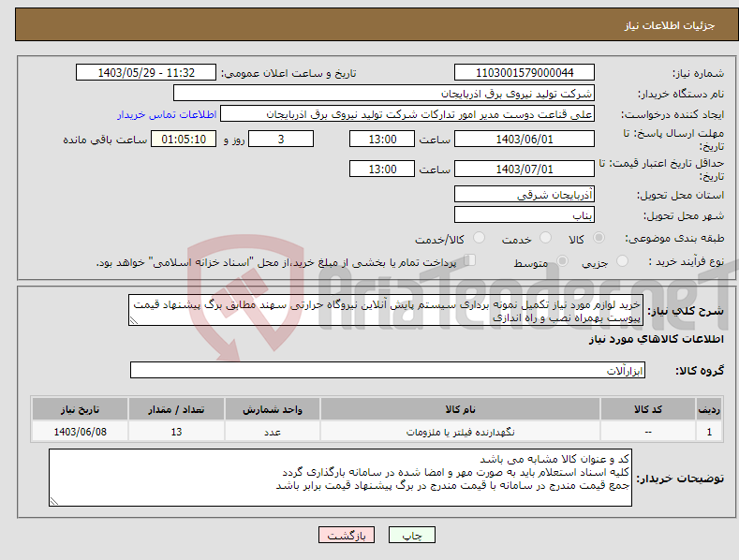Click the بازگشت (back) button
Viewport: 739px width, 560px height.
click(x=347, y=535)
